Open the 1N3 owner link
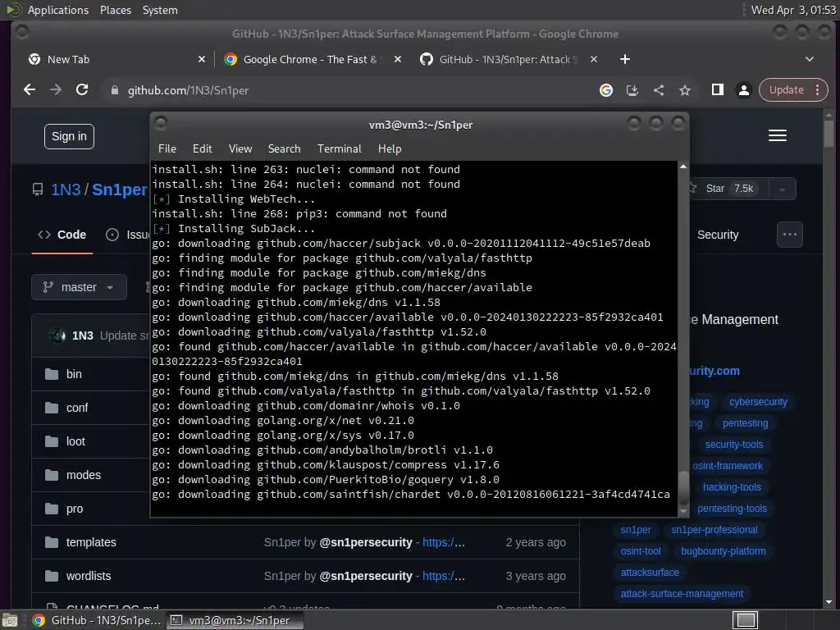Screen dimensions: 840x630 tap(66, 189)
